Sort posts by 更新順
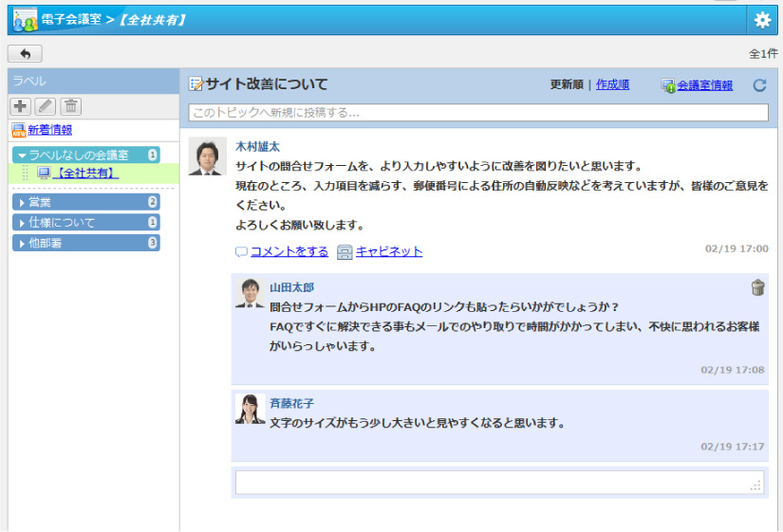The height and width of the screenshot is (532, 783). click(567, 84)
